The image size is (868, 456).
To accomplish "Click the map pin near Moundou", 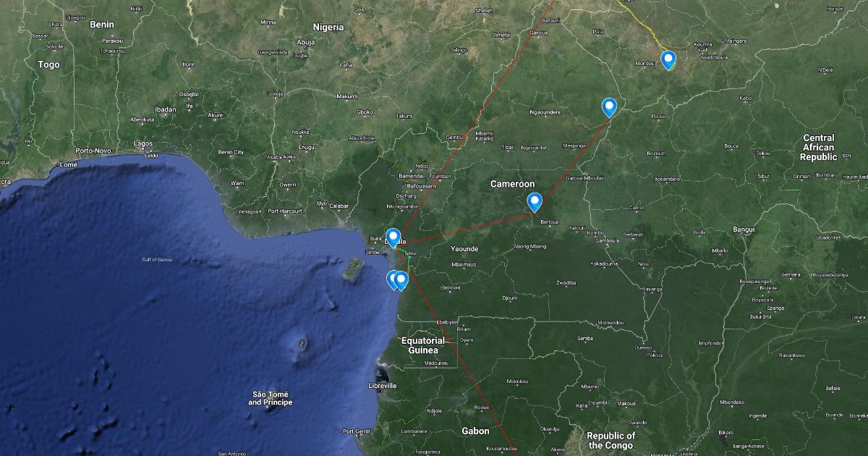I will point(668,59).
